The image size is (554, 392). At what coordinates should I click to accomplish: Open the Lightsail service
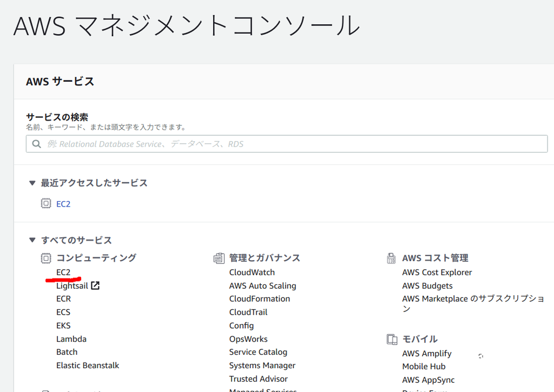click(x=72, y=285)
